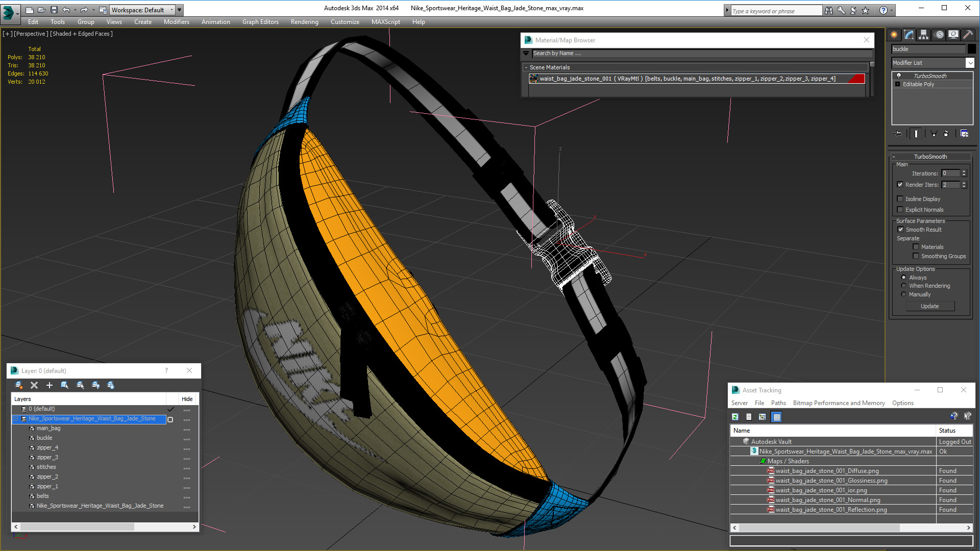Select the Always update option
The image size is (980, 551).
(903, 278)
